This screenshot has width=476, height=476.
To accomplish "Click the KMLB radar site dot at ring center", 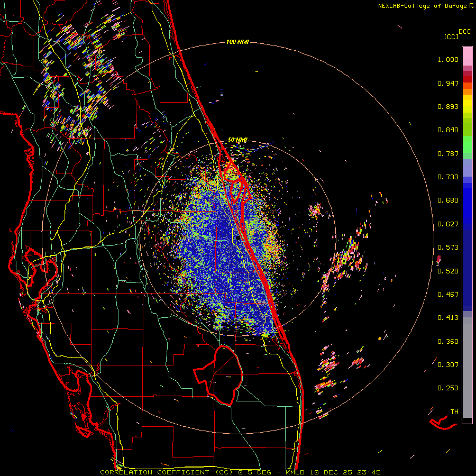I will pyautogui.click(x=238, y=239).
